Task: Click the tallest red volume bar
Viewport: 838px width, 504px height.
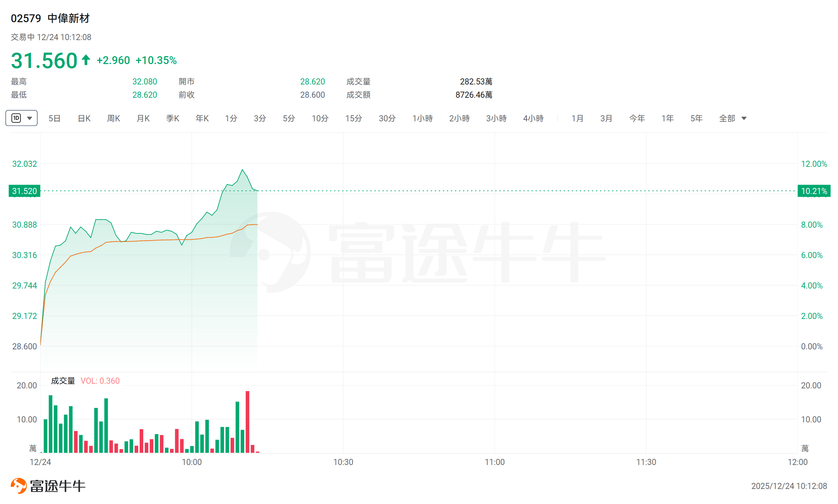Action: click(247, 422)
